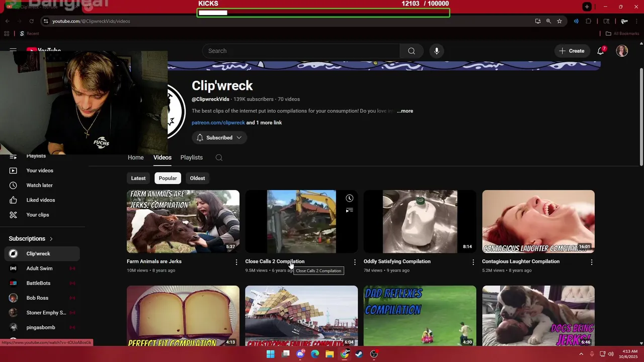644x362 pixels.
Task: Open options for Farm Animals are Jerks
Action: tap(236, 262)
